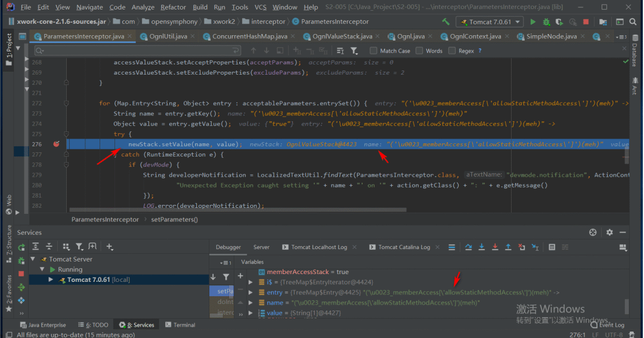
Task: Click interceptor breadcrumb in navigation bar
Action: point(268,21)
